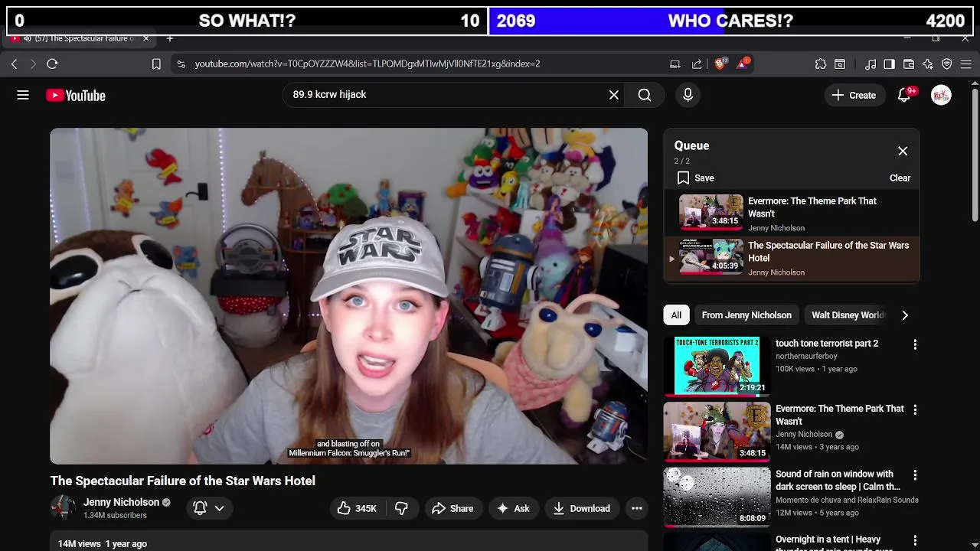The width and height of the screenshot is (980, 551).
Task: Open Jenny Nicholson channel name link
Action: tap(121, 502)
